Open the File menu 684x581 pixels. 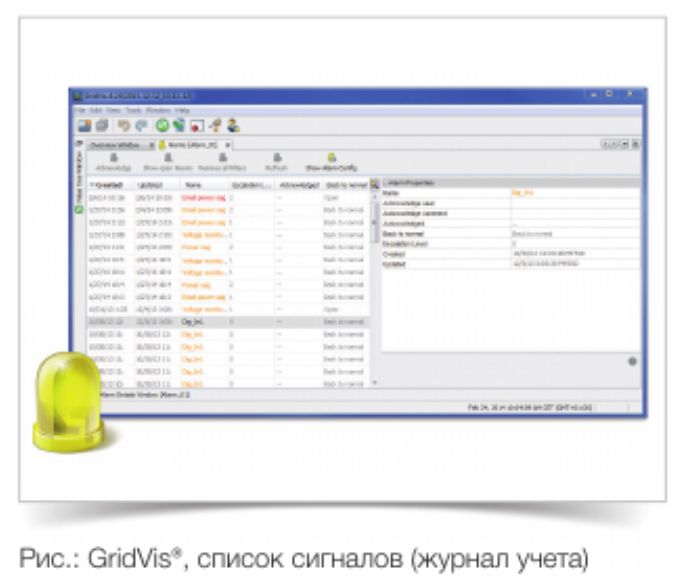click(x=80, y=109)
